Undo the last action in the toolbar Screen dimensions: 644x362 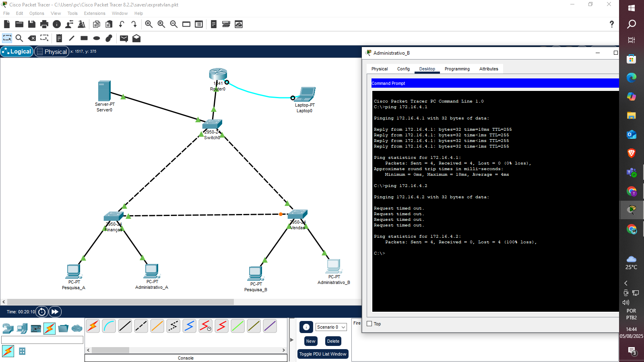(122, 24)
